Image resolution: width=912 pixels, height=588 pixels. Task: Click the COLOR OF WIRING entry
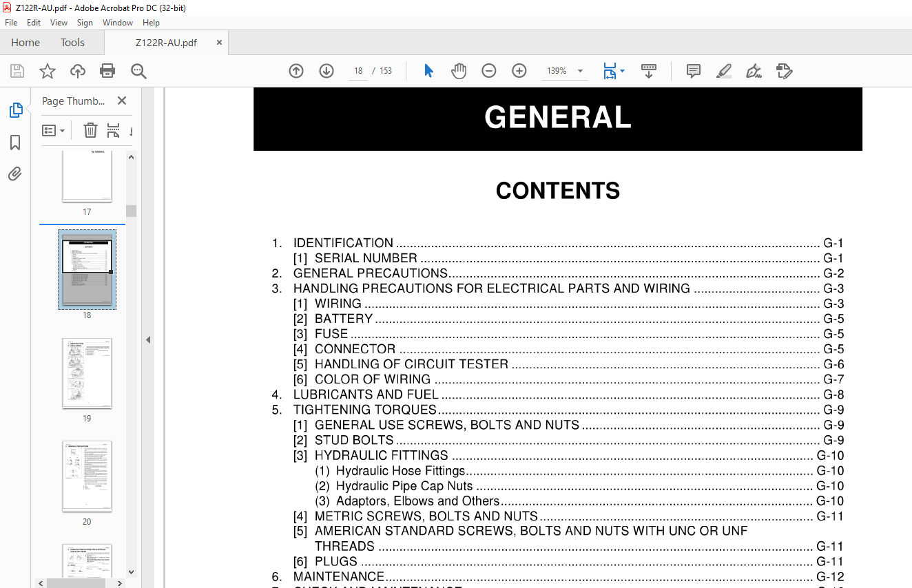pos(568,379)
